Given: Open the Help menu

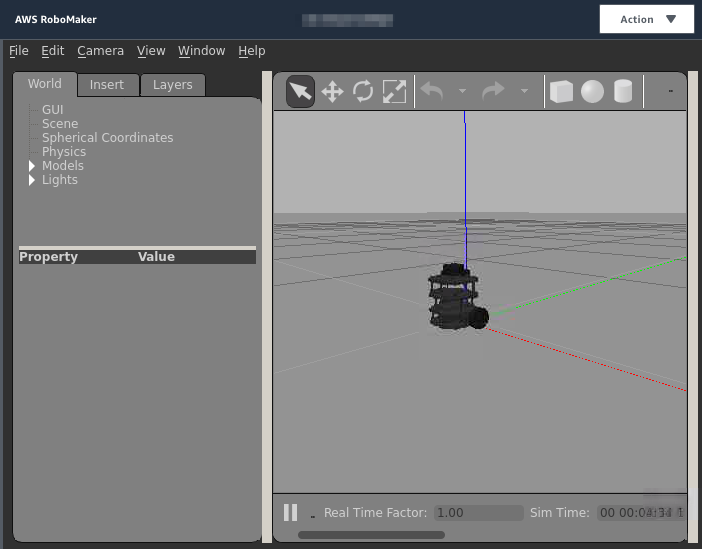Looking at the screenshot, I should (x=252, y=51).
